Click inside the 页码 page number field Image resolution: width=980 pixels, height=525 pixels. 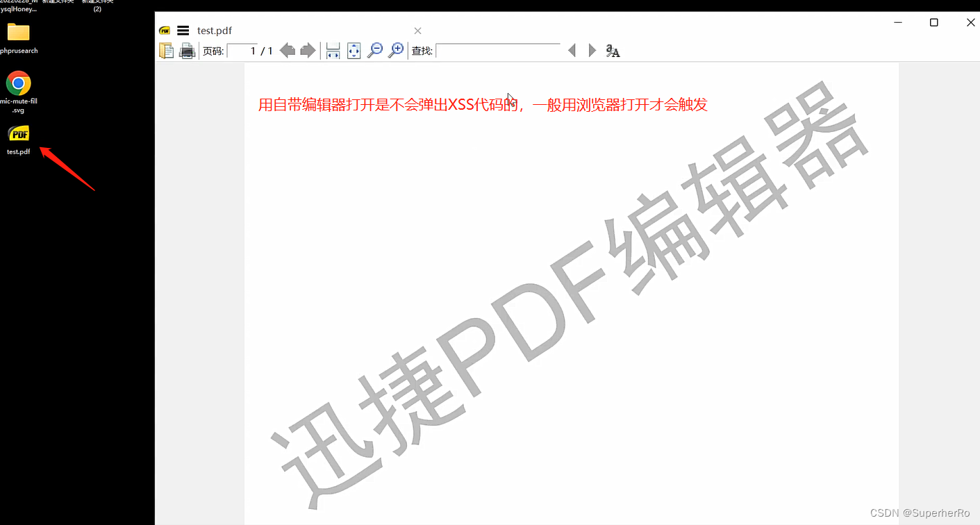pos(242,50)
